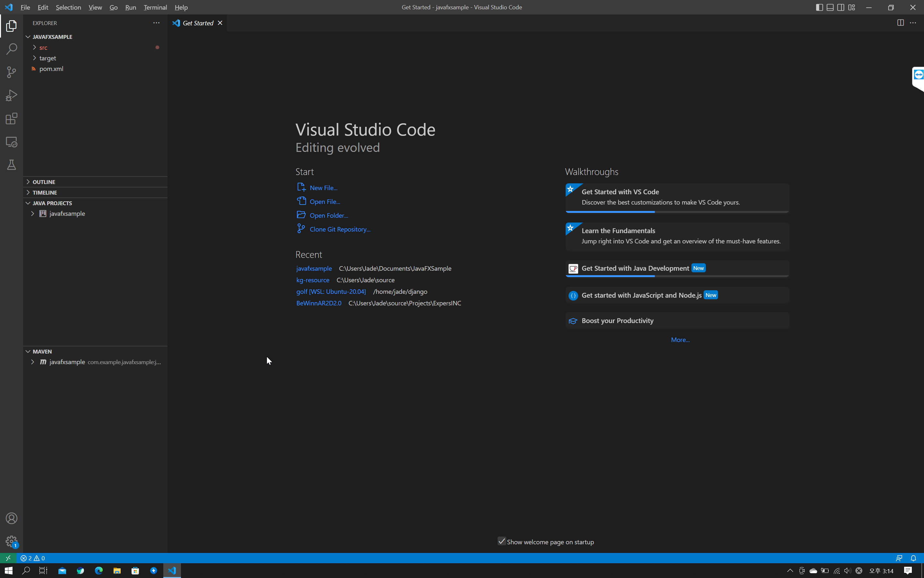Open the File menu
The height and width of the screenshot is (578, 924).
pos(25,7)
